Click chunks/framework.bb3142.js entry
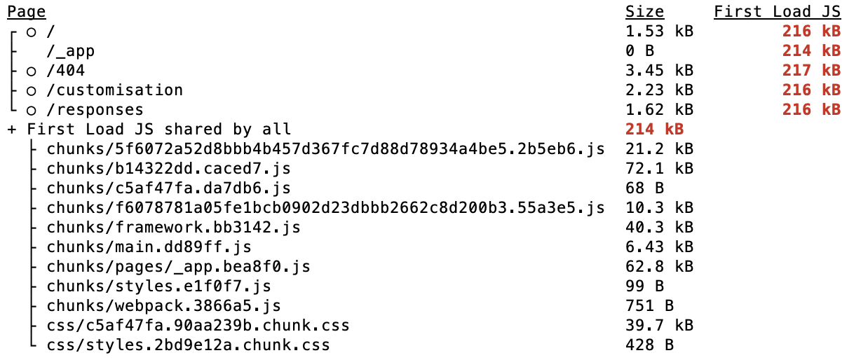The height and width of the screenshot is (360, 868). [173, 228]
